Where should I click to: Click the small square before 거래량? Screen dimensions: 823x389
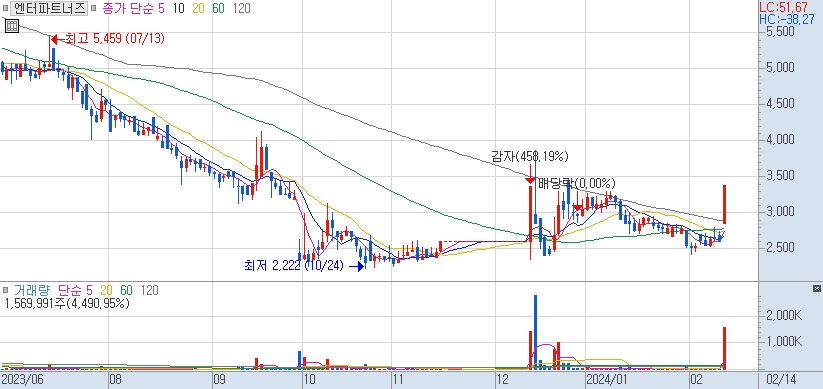click(6, 290)
